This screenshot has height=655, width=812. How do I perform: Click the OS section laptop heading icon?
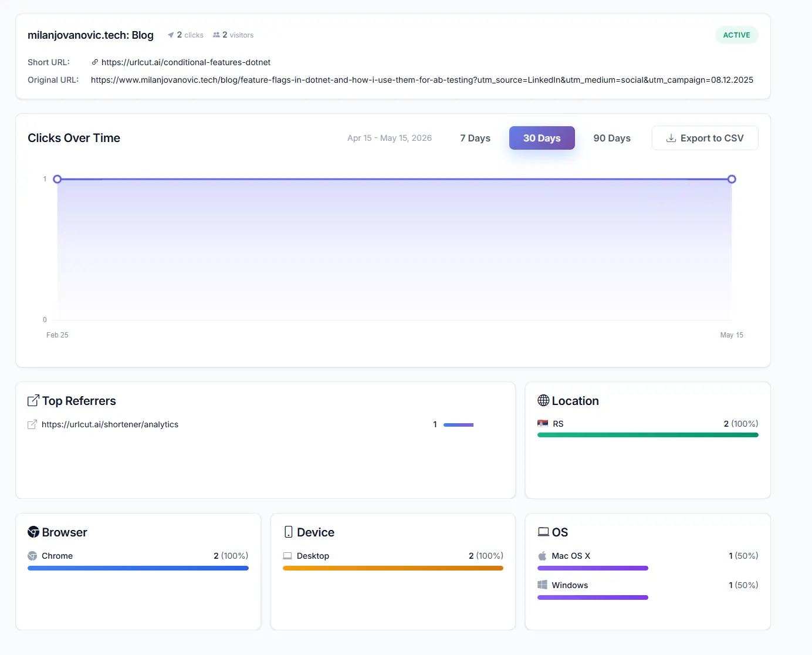[543, 532]
